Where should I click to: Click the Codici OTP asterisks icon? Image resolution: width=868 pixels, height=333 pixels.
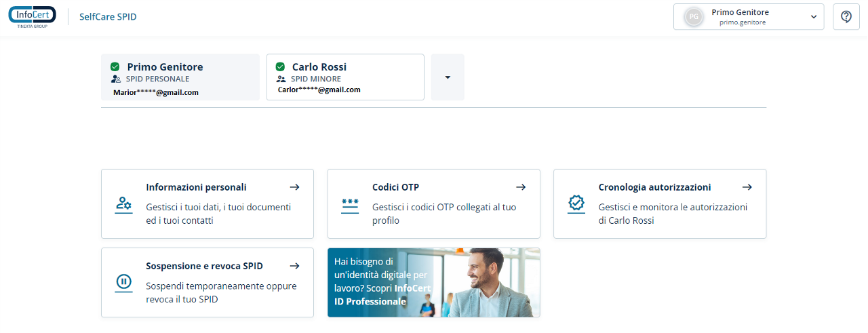[350, 204]
